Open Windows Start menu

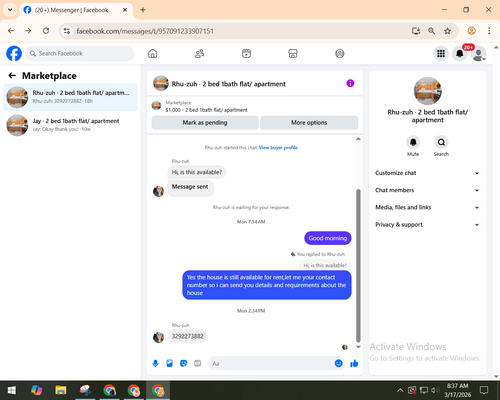coord(12,390)
